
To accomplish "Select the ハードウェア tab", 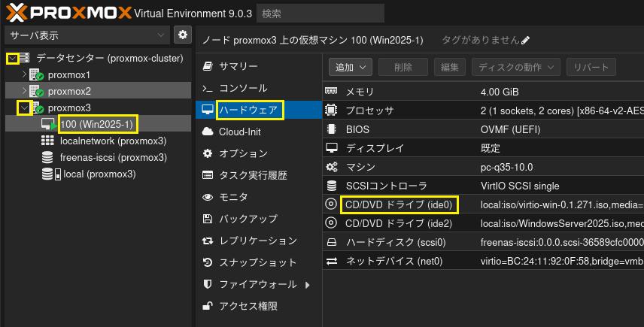I will (x=259, y=110).
